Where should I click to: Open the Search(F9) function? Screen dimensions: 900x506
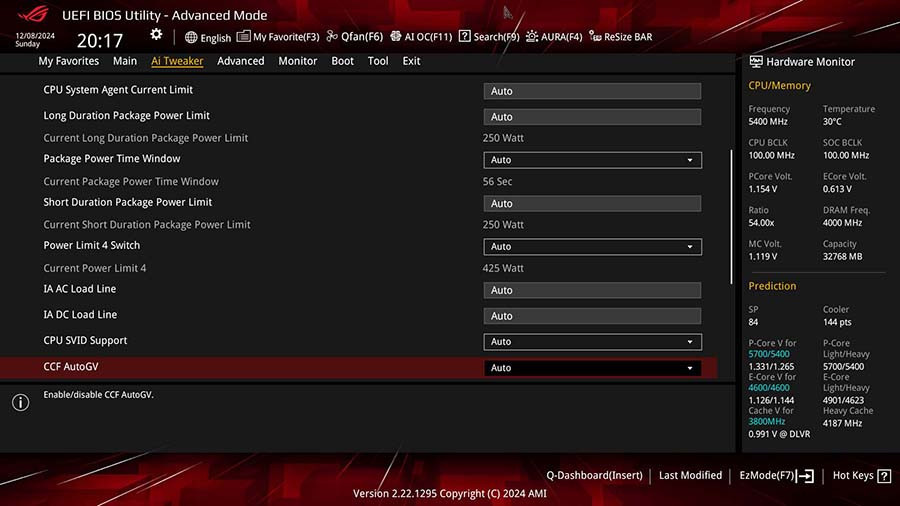click(496, 37)
